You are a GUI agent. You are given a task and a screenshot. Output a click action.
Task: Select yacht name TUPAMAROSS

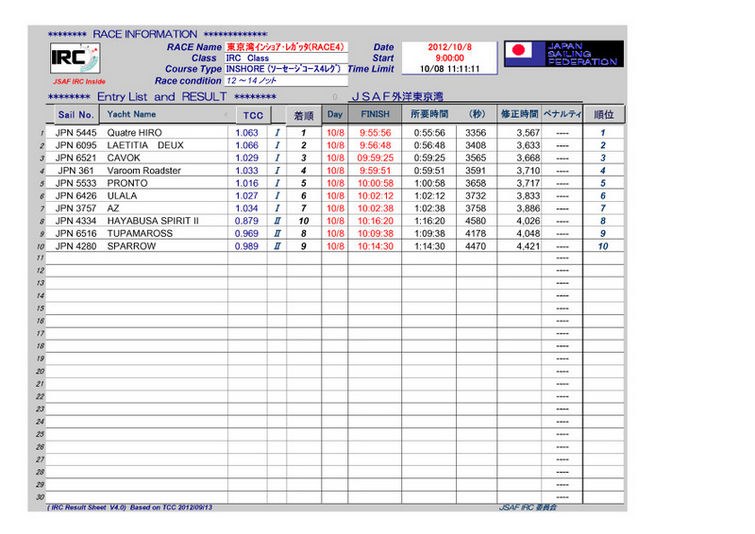point(140,233)
